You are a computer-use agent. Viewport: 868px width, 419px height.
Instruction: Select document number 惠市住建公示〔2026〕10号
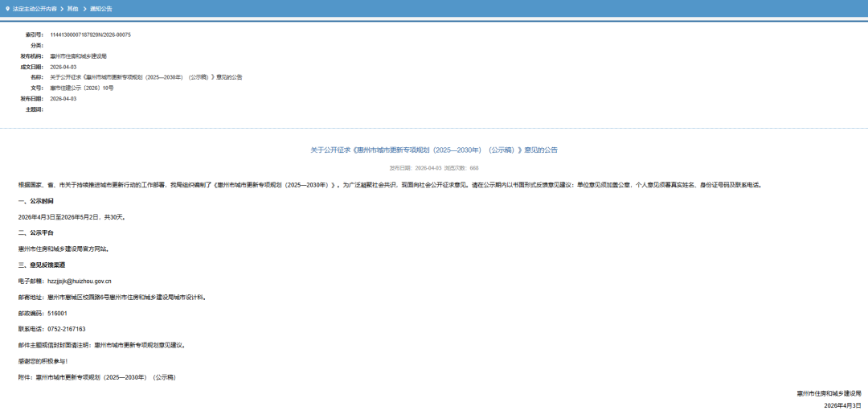(x=81, y=88)
